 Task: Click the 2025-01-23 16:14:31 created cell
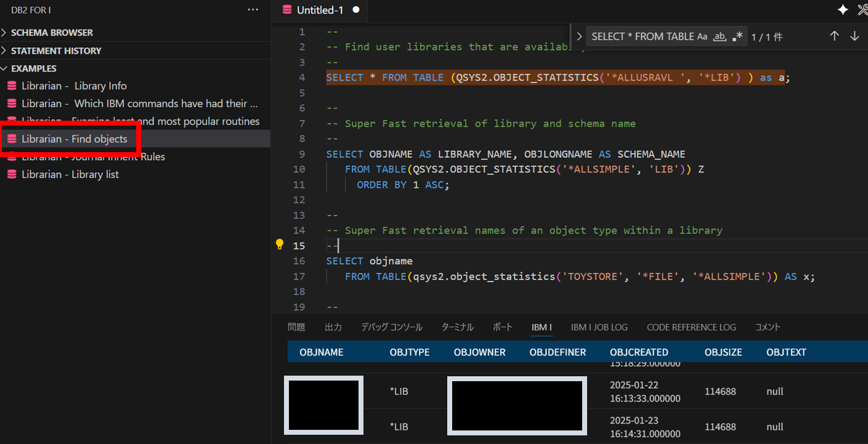tap(645, 427)
